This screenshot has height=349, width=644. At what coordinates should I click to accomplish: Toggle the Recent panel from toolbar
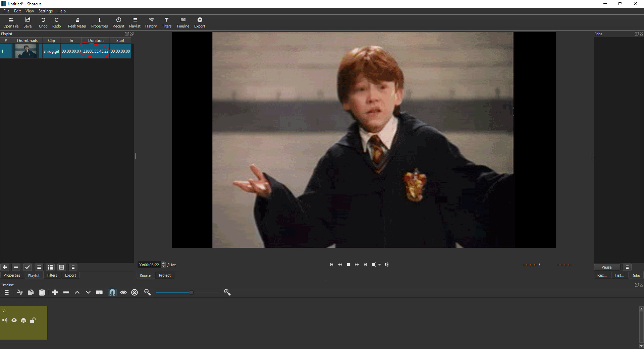[118, 22]
